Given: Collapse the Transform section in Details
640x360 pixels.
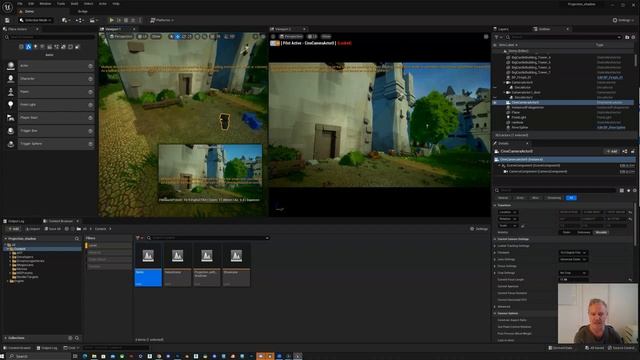Looking at the screenshot, I should pos(496,205).
